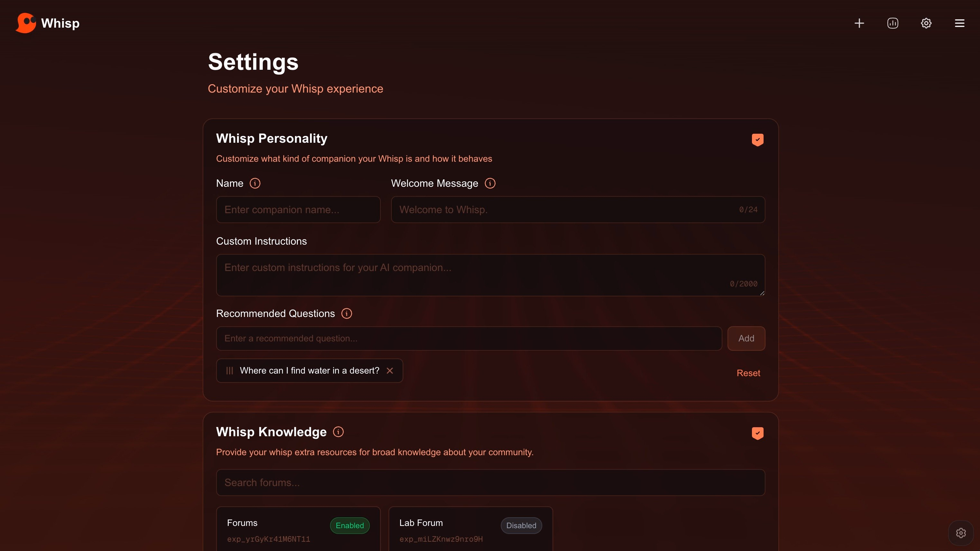Viewport: 980px width, 551px height.
Task: Click the Whisp Personality saved shield icon
Action: point(757,140)
